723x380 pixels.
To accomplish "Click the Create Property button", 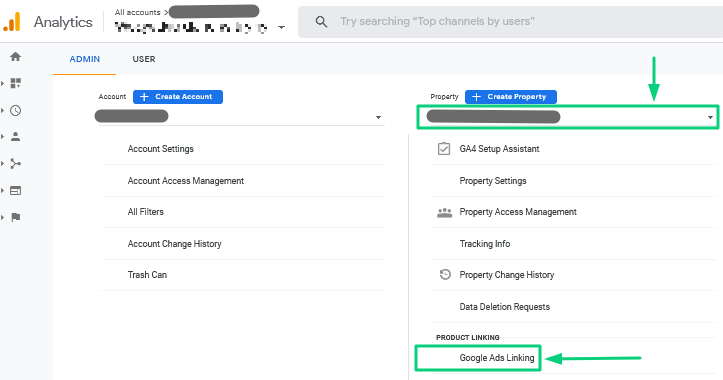I will [511, 97].
